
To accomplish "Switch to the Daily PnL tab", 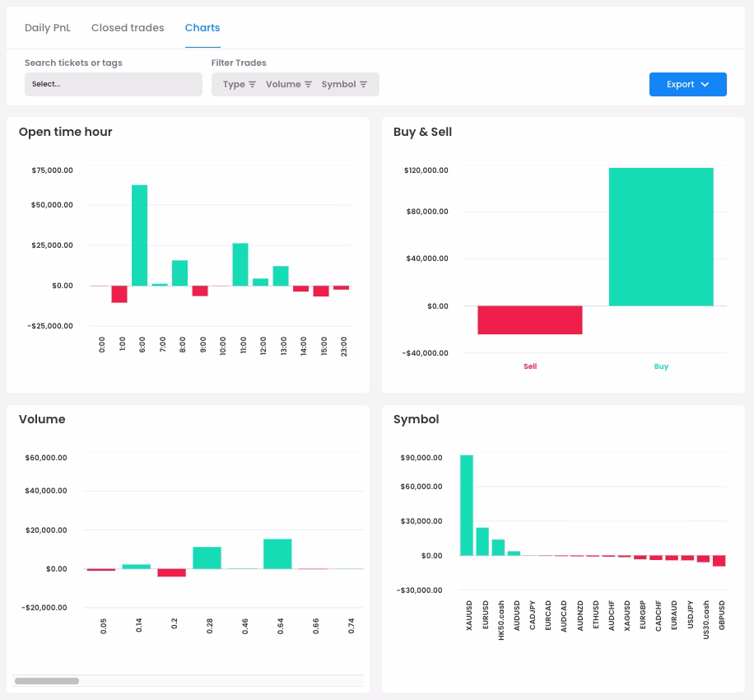I will coord(48,28).
